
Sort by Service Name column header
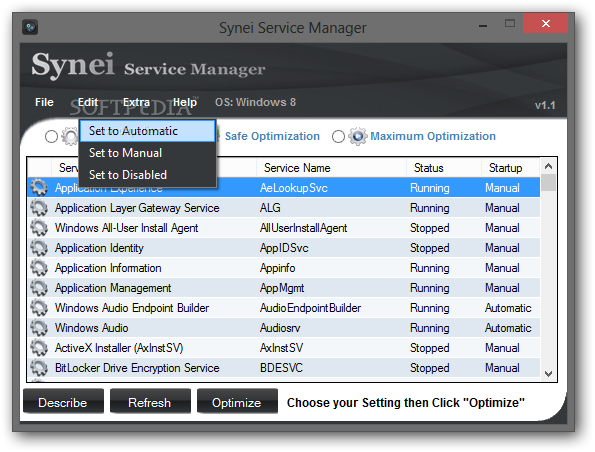(331, 168)
